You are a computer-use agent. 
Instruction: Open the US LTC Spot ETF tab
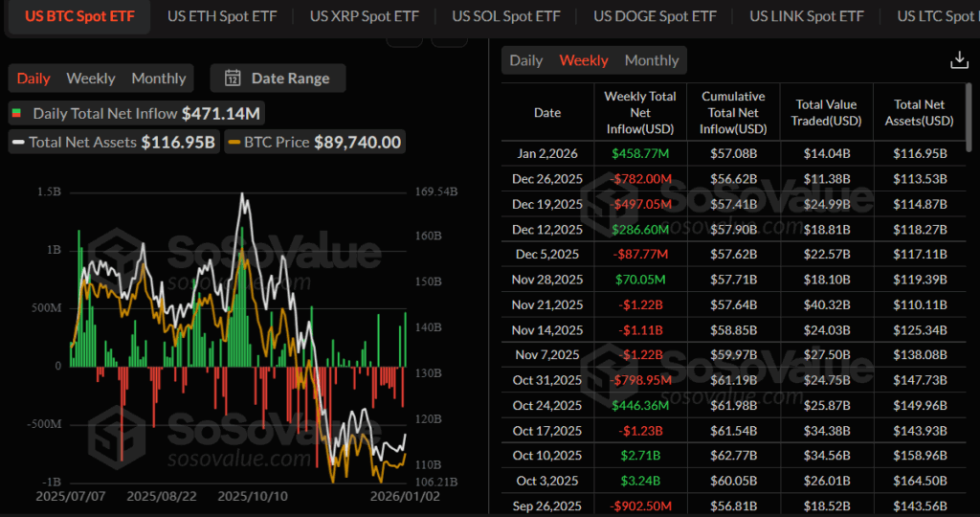pyautogui.click(x=938, y=16)
